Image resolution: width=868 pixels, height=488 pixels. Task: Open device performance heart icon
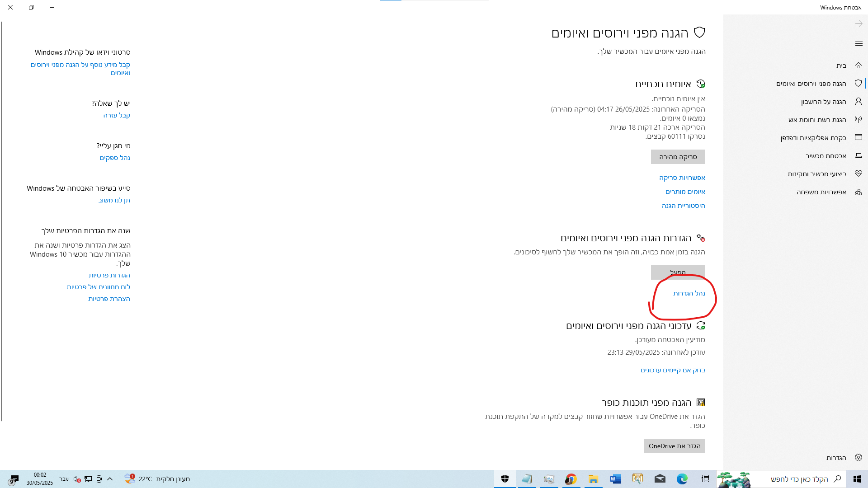(x=858, y=174)
